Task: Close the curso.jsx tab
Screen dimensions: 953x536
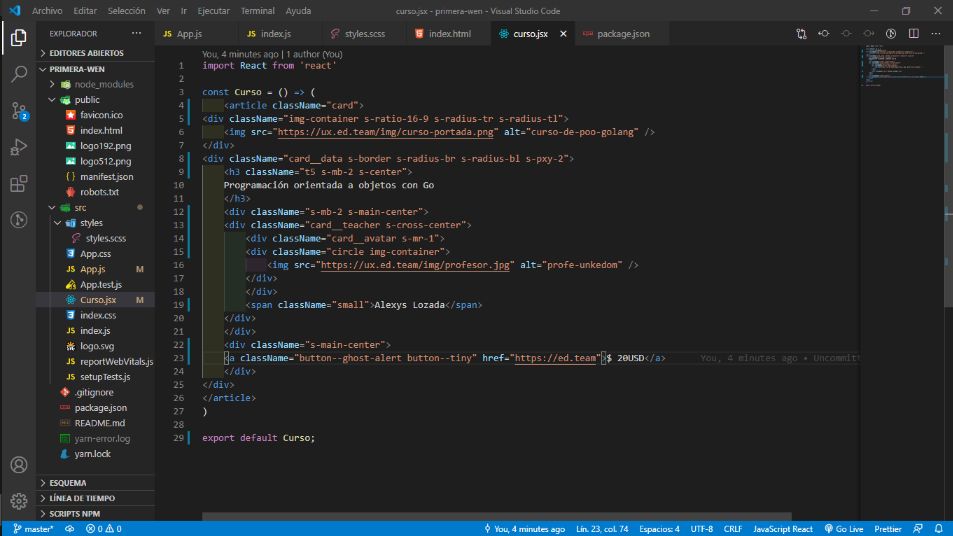Action: coord(563,34)
